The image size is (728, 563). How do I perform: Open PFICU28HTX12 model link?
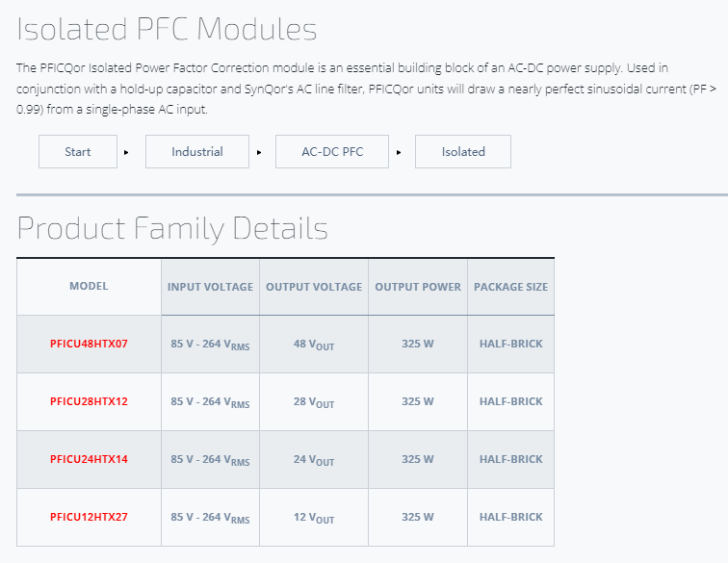point(89,401)
